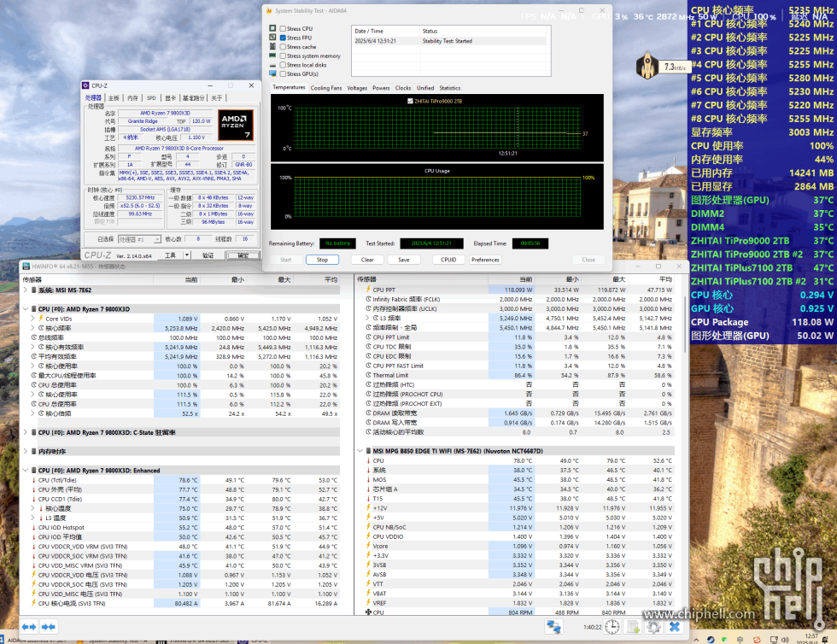This screenshot has height=644, width=837.
Task: Collapse MSI MPG B850 EDGE TI WIFI group
Action: point(360,451)
